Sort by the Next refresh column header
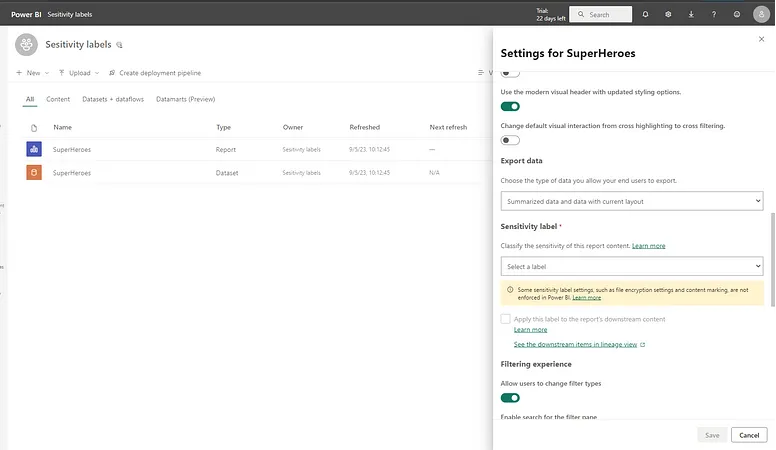Screen dimensions: 776x450 click(x=448, y=127)
